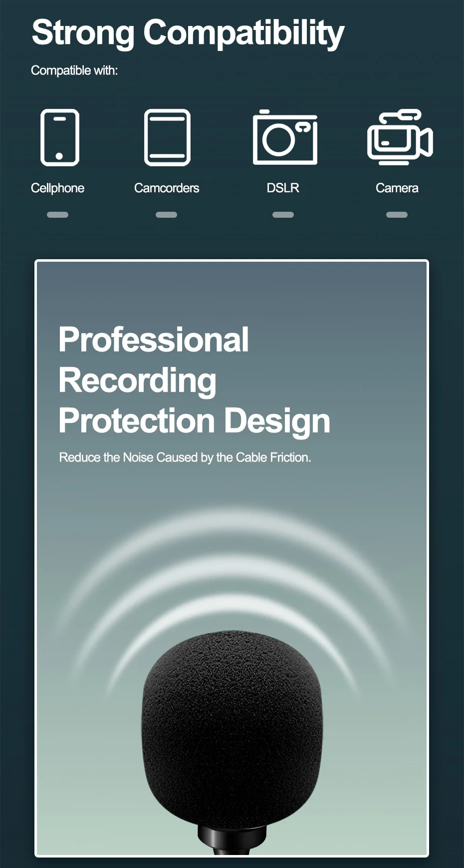Click the Protection Design heading line
Viewport: 464px width, 868px height.
click(194, 421)
